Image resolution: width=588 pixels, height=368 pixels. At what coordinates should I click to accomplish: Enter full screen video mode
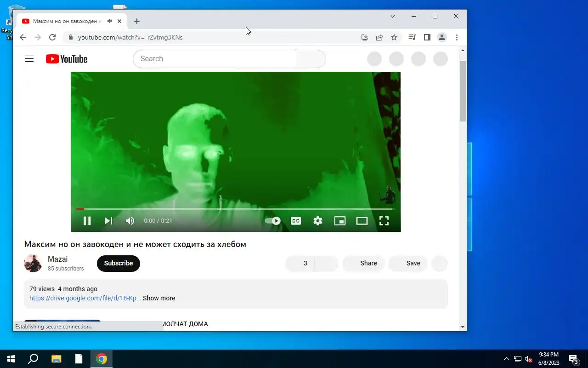click(x=384, y=221)
